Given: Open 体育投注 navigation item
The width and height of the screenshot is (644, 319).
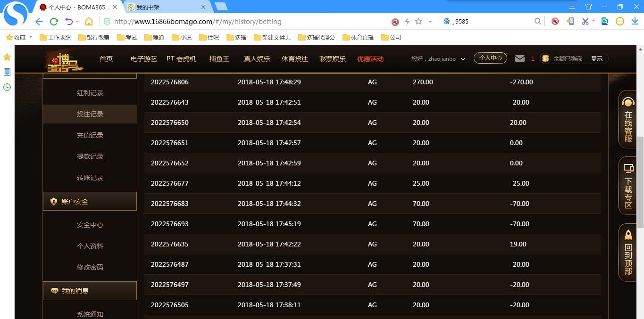Looking at the screenshot, I should (295, 59).
